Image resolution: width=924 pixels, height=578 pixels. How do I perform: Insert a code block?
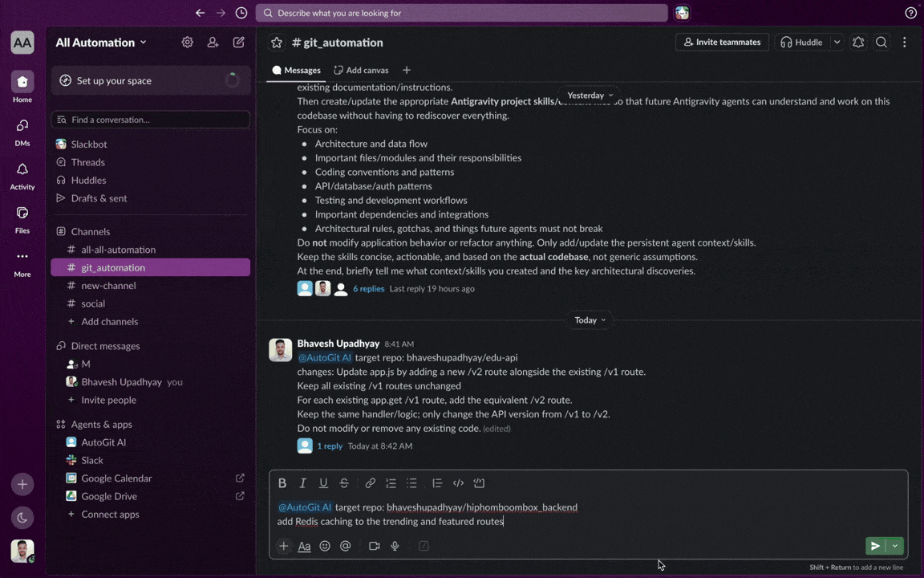(x=479, y=483)
